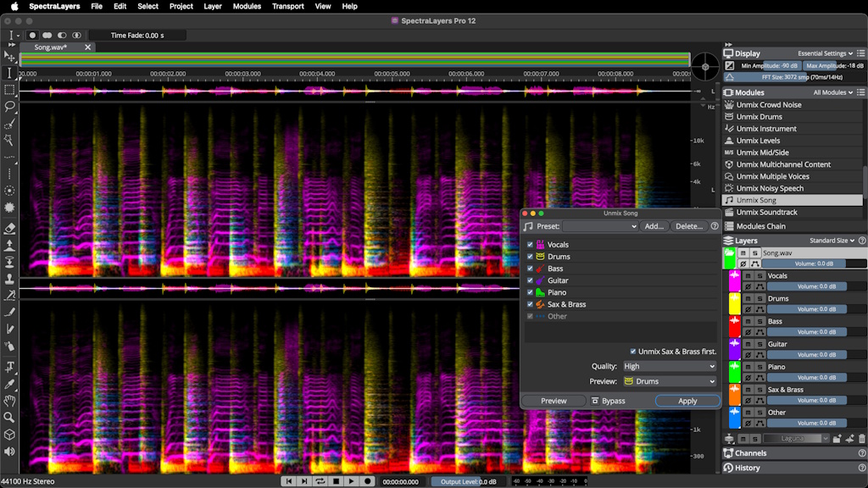This screenshot has width=868, height=488.
Task: Click the Preview button in Unmix Song
Action: coord(554,401)
